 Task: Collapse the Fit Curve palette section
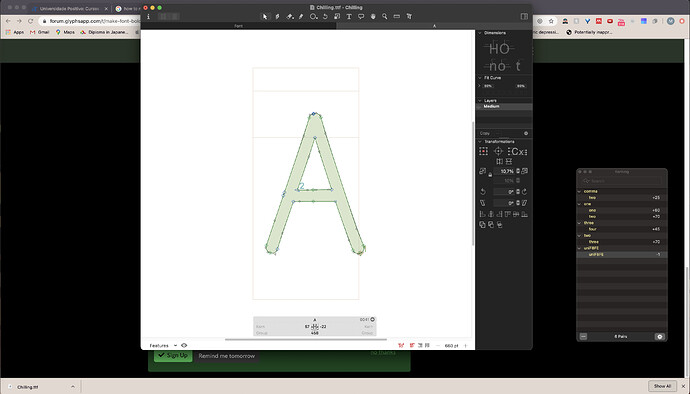click(480, 78)
